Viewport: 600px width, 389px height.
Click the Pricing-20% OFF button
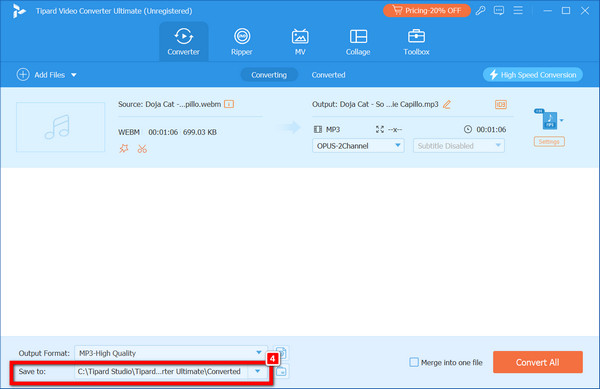pos(427,11)
